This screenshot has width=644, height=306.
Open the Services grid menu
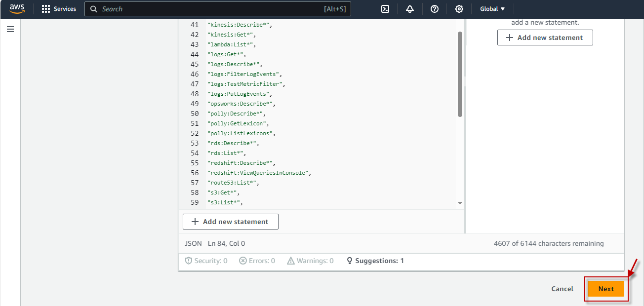click(x=59, y=9)
